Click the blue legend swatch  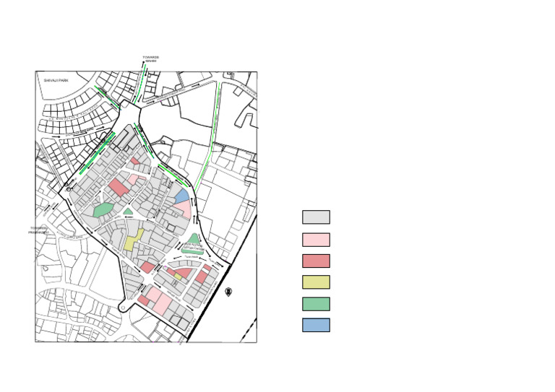click(x=316, y=325)
